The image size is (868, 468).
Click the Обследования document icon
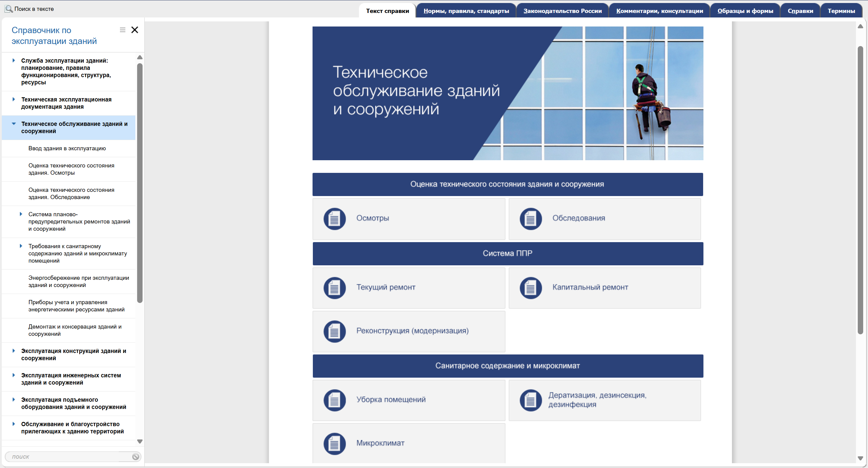(x=530, y=219)
